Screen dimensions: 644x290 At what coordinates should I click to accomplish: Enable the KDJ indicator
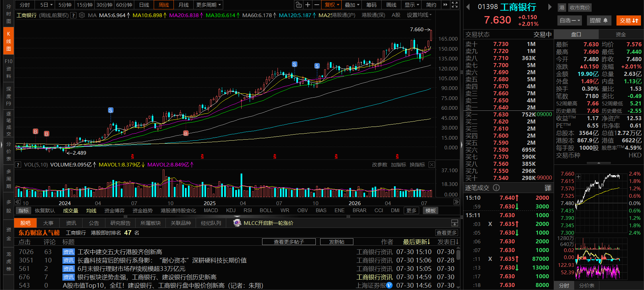[x=231, y=210]
